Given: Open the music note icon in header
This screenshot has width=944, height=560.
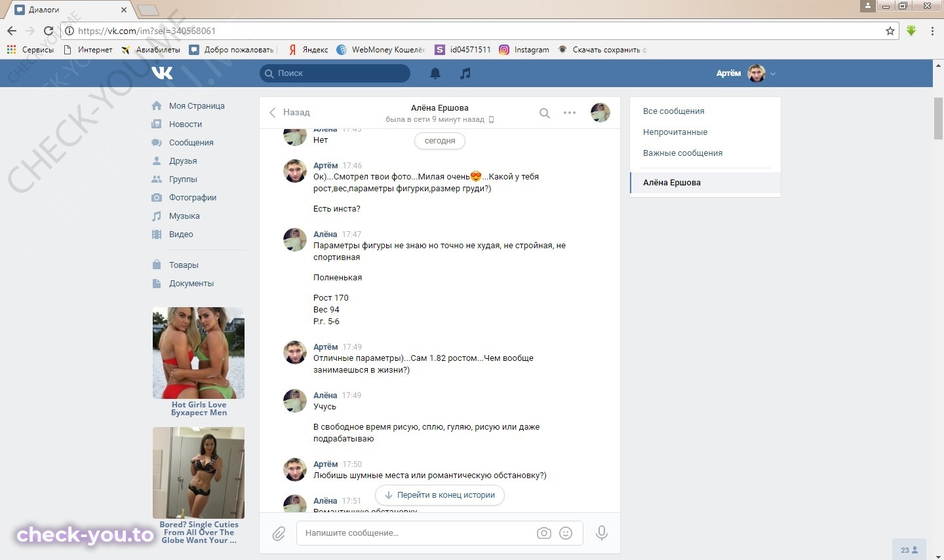Looking at the screenshot, I should [x=465, y=73].
